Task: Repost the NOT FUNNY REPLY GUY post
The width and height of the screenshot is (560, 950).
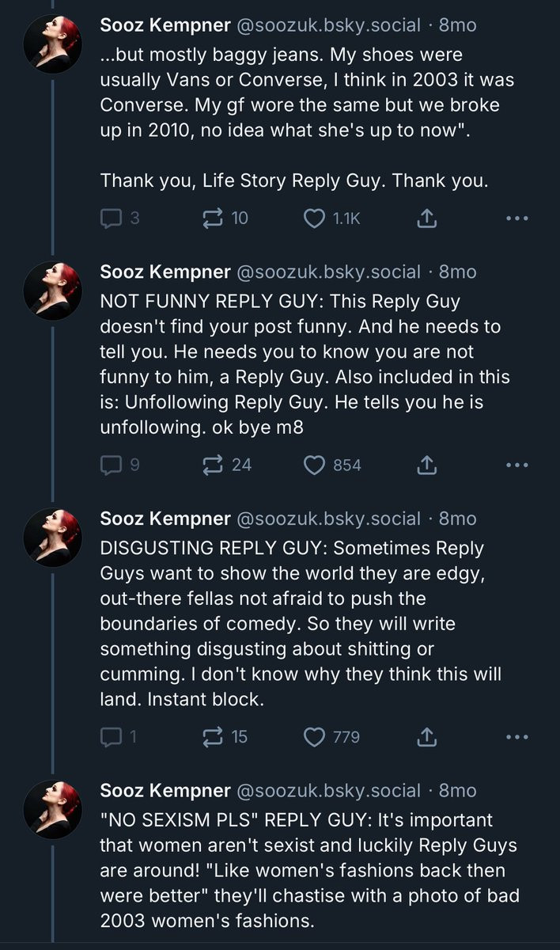Action: click(x=213, y=465)
